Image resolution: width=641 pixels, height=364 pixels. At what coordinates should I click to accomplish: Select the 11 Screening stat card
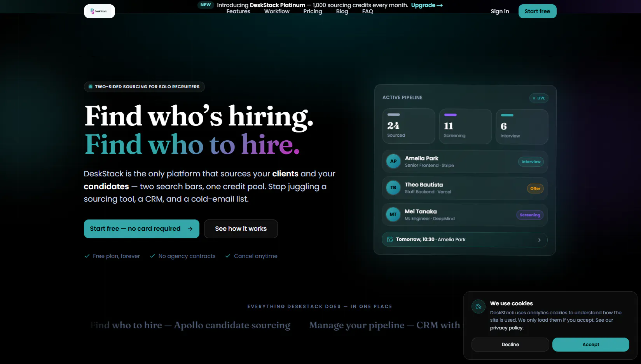(x=465, y=126)
